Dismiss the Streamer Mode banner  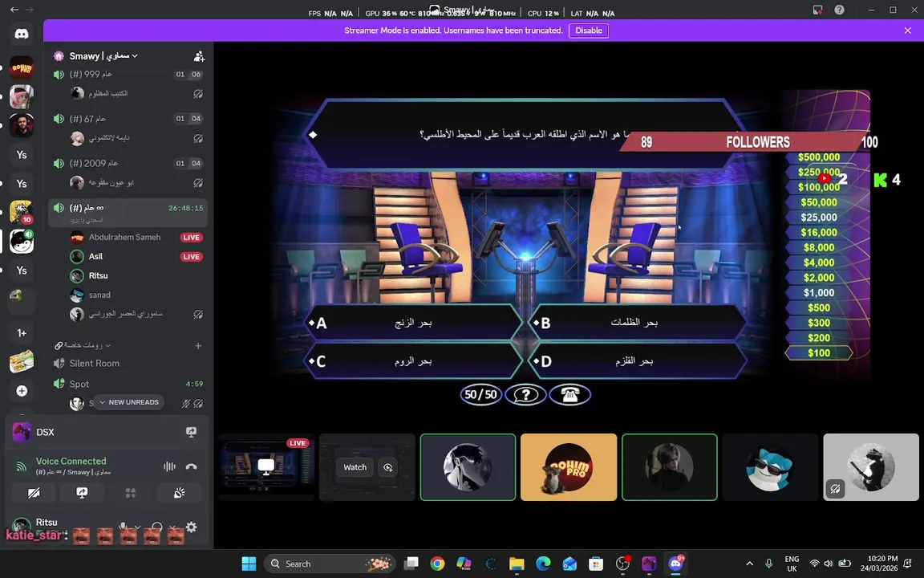pos(907,31)
